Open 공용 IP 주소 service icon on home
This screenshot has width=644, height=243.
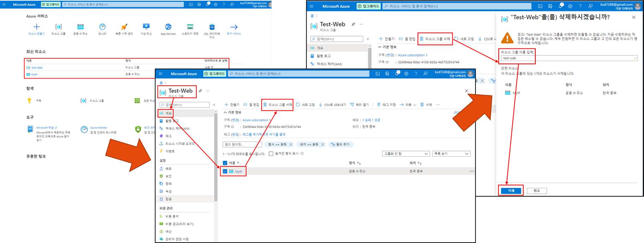point(81,27)
